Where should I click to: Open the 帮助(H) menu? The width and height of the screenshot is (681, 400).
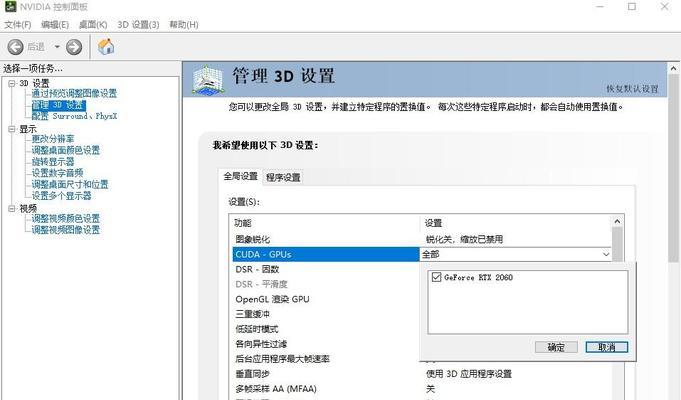click(x=184, y=24)
